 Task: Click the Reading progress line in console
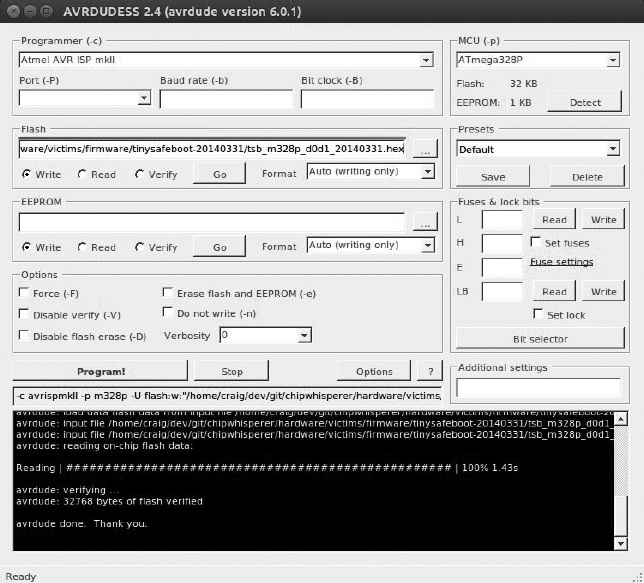pyautogui.click(x=267, y=468)
